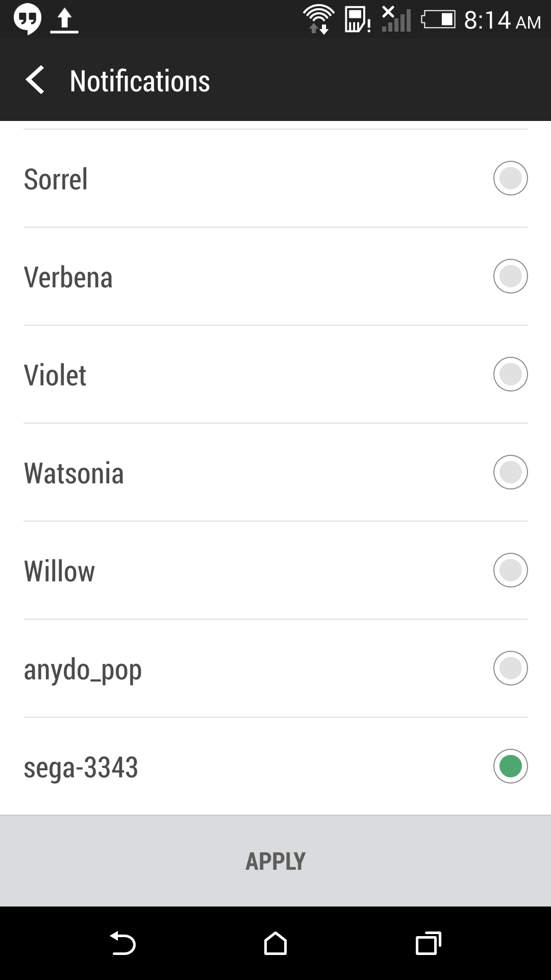551x980 pixels.
Task: Select the Violet radio button
Action: [510, 374]
